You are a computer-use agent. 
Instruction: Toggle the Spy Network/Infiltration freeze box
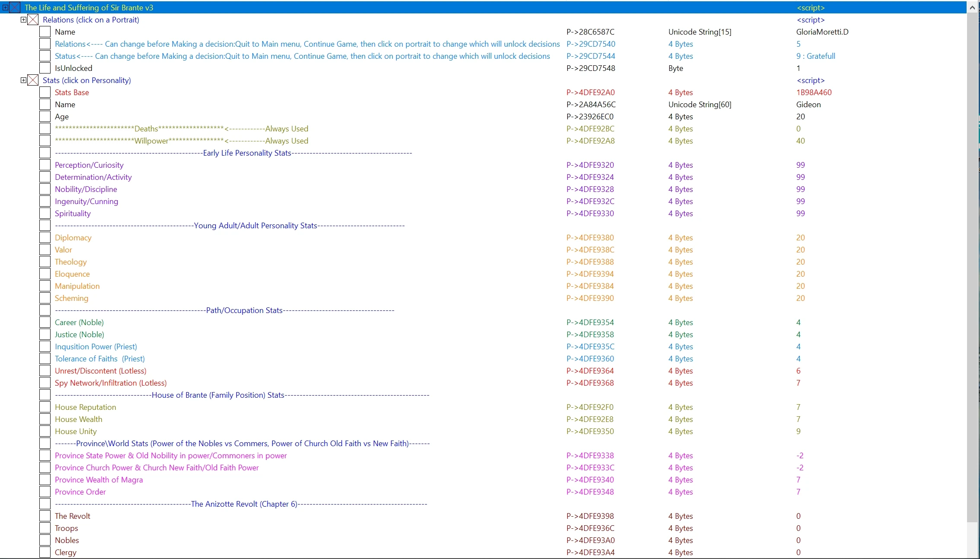click(x=45, y=383)
